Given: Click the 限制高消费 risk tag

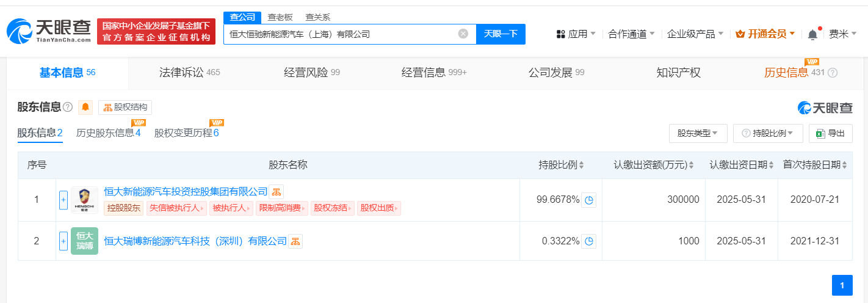Looking at the screenshot, I should [282, 208].
